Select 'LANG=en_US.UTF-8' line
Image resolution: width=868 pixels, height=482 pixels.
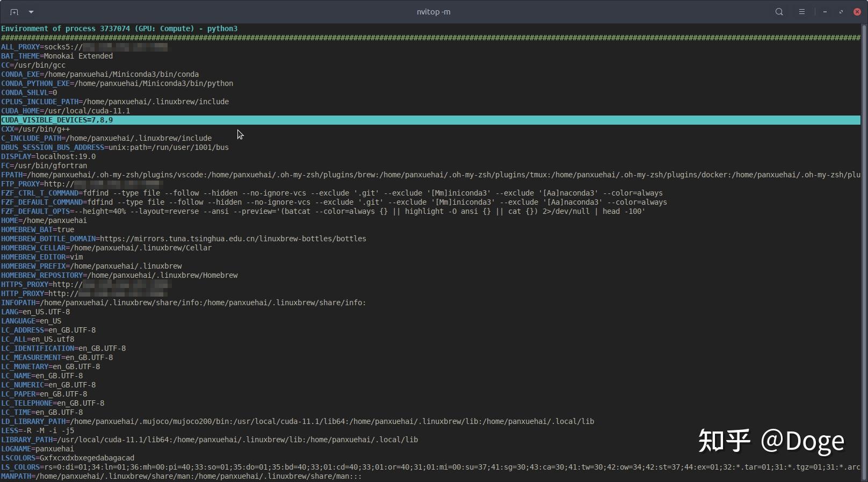tap(35, 312)
